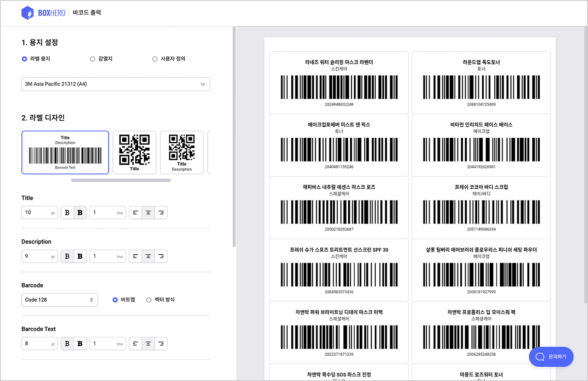Viewport: 588px width, 381px height.
Task: Click the Description line count field
Action: [107, 256]
